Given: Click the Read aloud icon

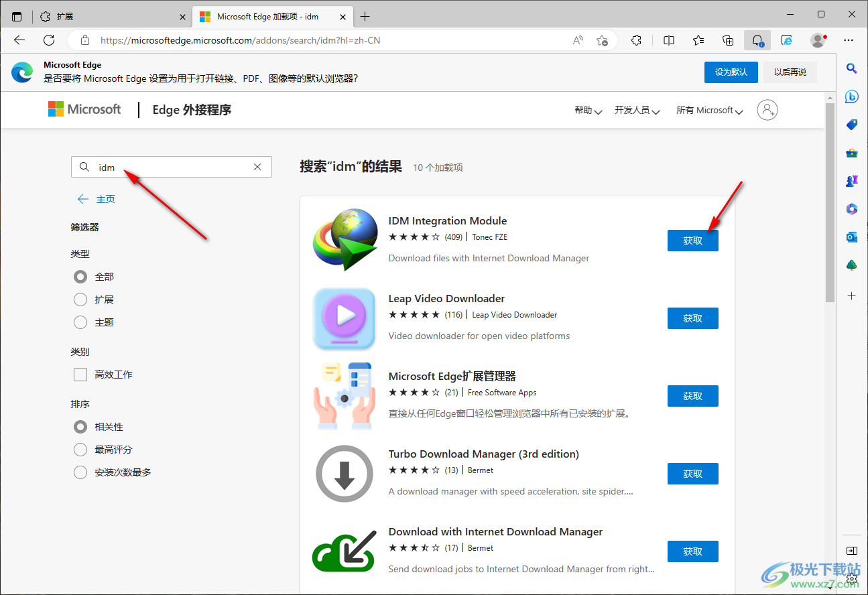Looking at the screenshot, I should (578, 40).
